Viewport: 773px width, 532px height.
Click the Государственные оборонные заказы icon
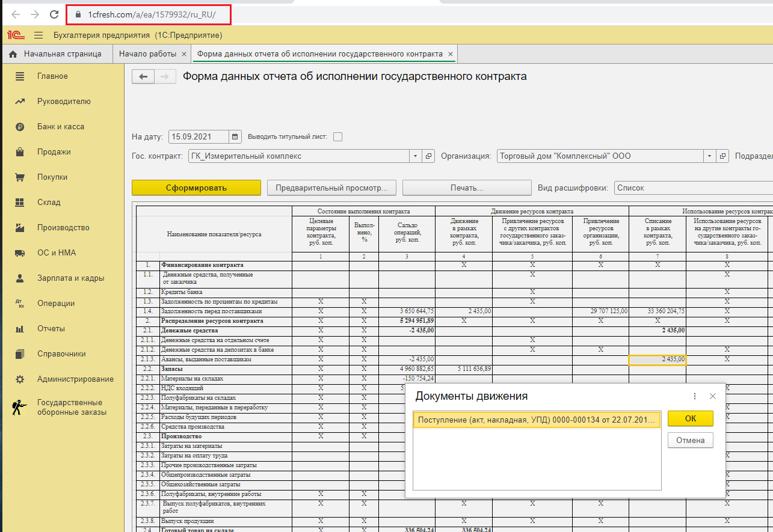(20, 408)
